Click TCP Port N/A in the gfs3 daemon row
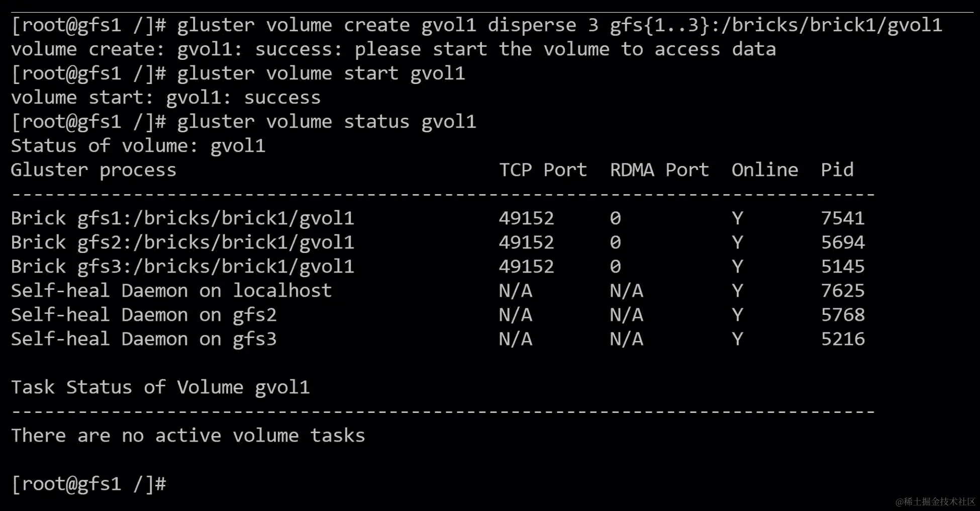The height and width of the screenshot is (511, 980). 515,339
